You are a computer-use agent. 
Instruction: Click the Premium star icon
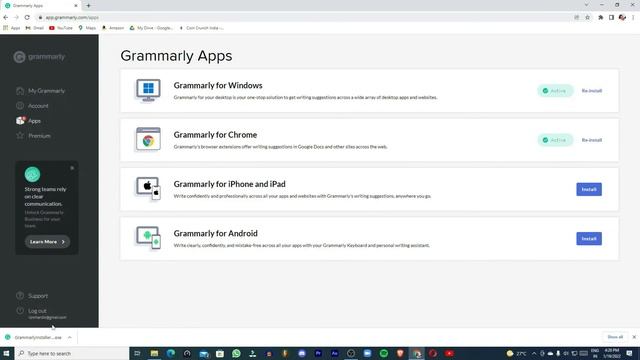tap(20, 135)
